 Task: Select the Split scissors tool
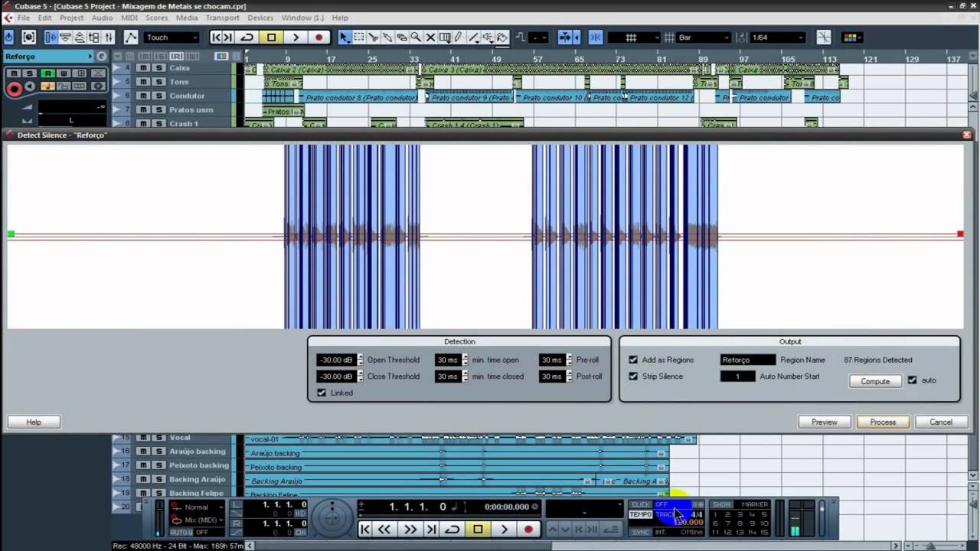click(x=373, y=37)
